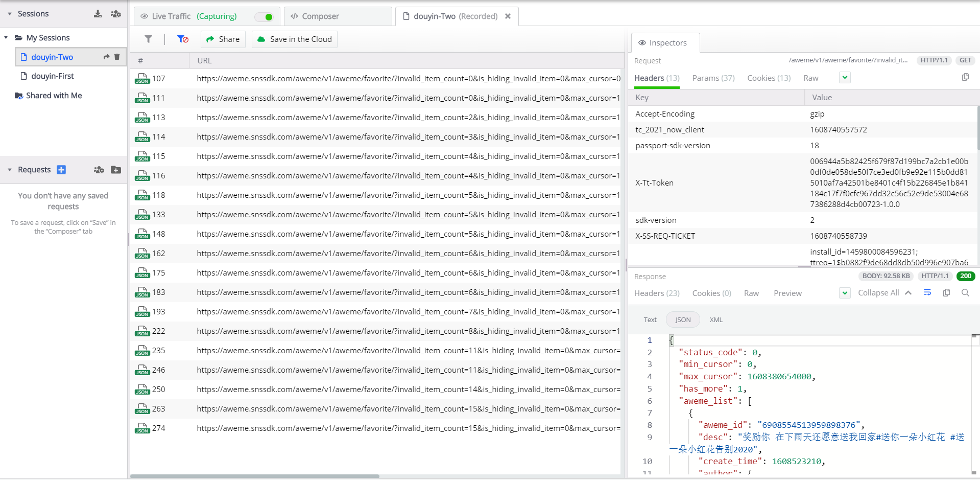Click share arrow on douyin-Two session
Image resolution: width=980 pixels, height=480 pixels.
tap(106, 57)
